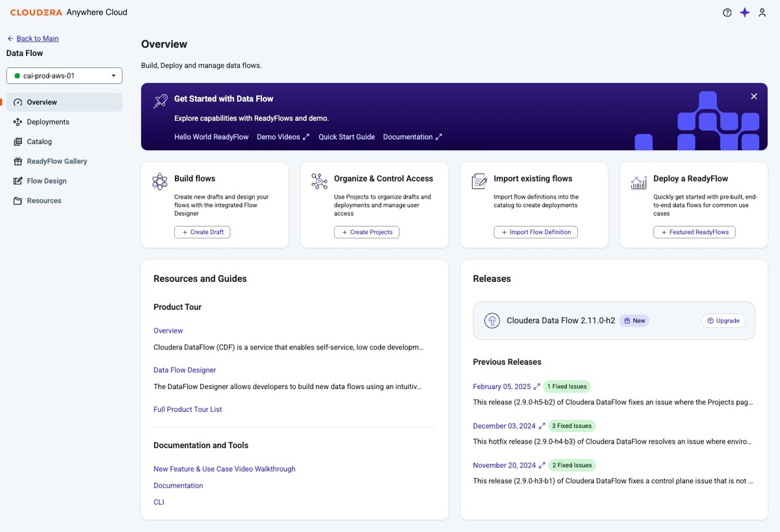Open the November 20, 2024 release link
780x532 pixels.
coord(504,465)
